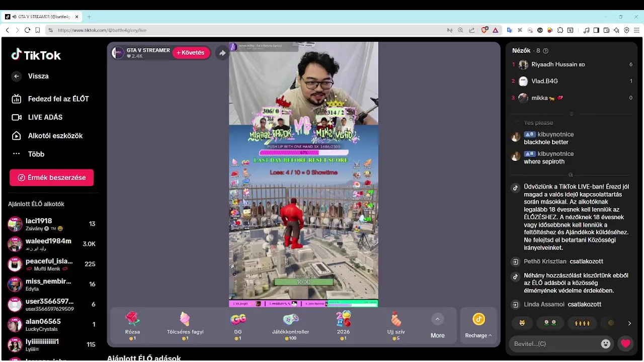Click the share arrow icon on stream

click(x=222, y=53)
